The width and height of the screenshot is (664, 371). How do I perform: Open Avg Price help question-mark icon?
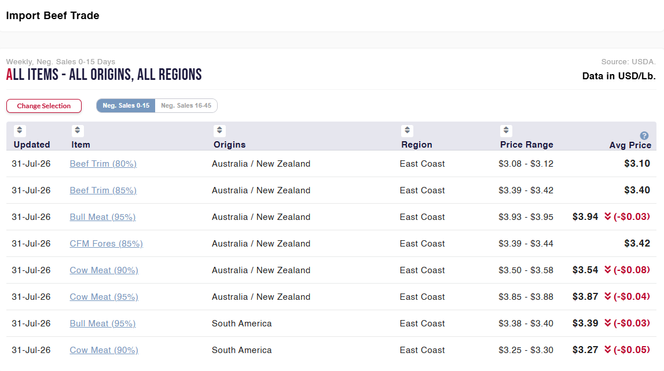tap(644, 136)
